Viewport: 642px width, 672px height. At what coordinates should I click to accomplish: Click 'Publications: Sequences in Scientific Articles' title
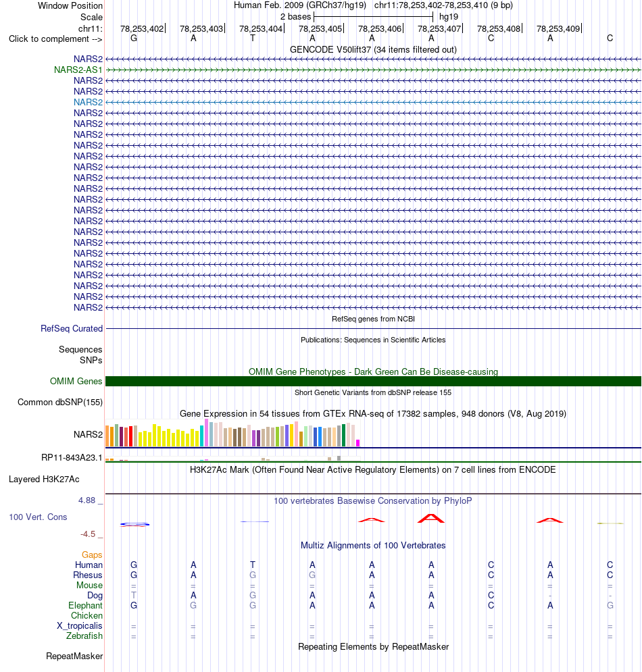click(x=373, y=340)
